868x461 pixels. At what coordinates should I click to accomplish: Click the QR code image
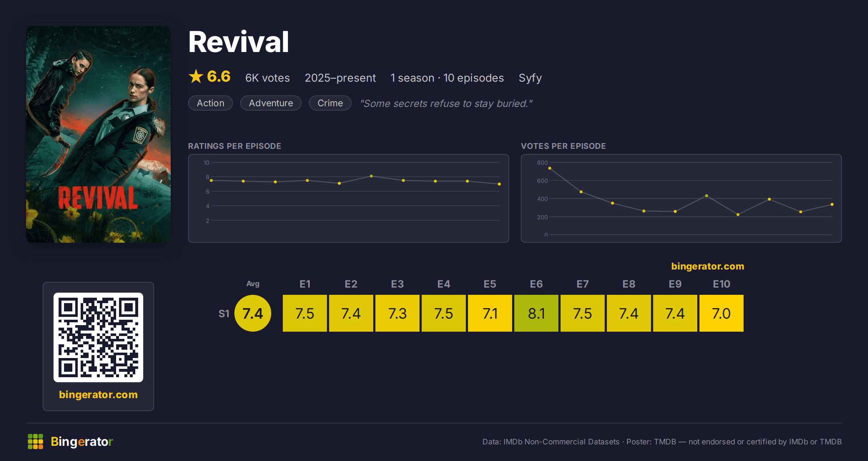[x=98, y=337]
